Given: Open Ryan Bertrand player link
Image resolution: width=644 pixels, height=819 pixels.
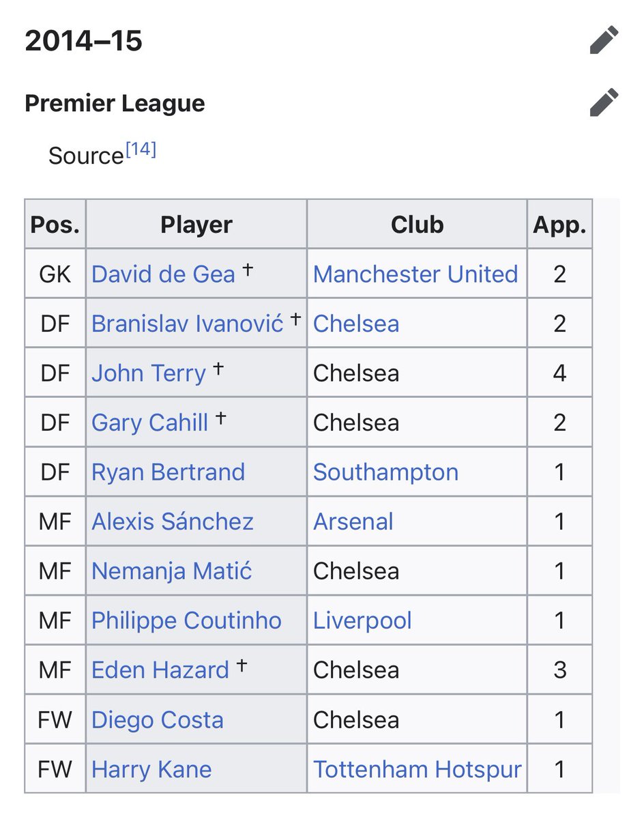Looking at the screenshot, I should coord(168,472).
